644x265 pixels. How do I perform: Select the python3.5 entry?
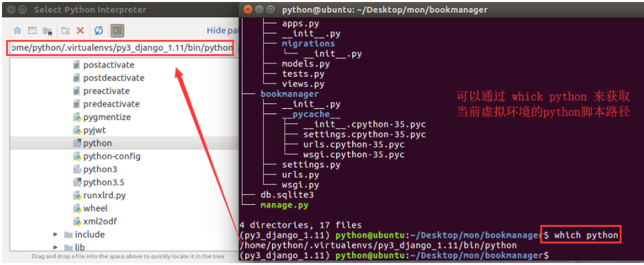(x=104, y=182)
